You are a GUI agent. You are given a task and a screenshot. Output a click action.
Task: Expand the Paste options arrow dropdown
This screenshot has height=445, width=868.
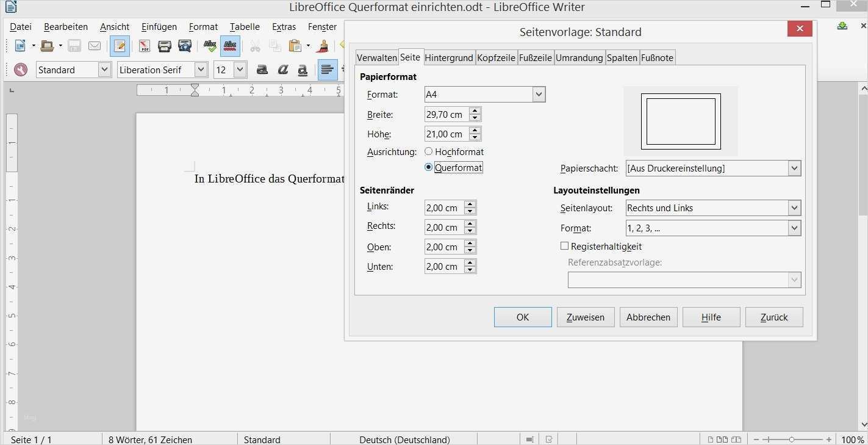308,46
